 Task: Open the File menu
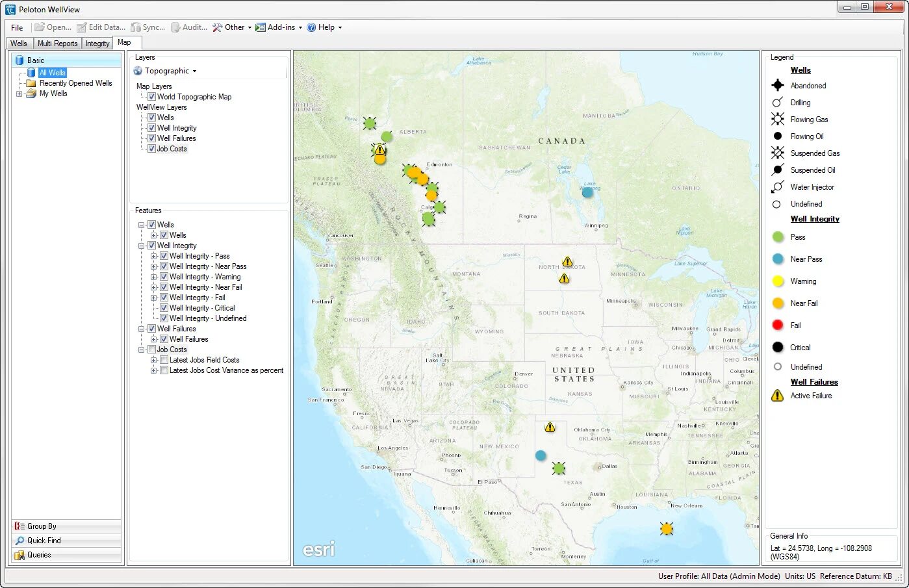click(17, 27)
